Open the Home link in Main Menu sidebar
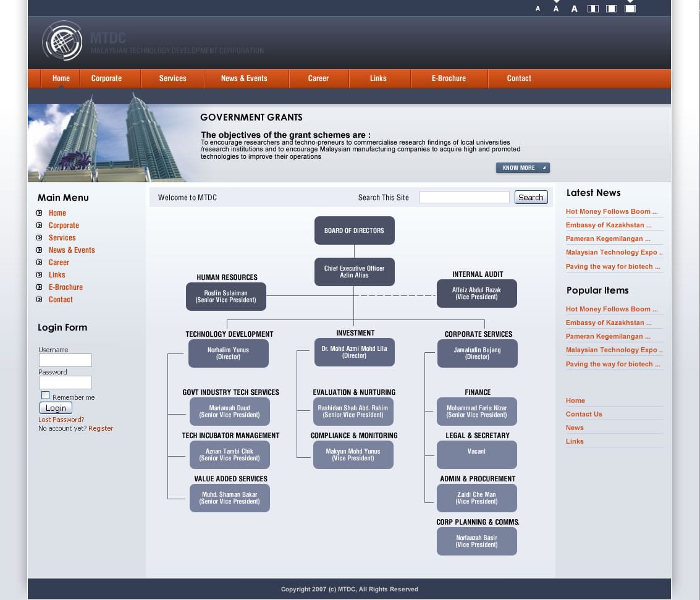The width and height of the screenshot is (700, 600). click(x=57, y=213)
